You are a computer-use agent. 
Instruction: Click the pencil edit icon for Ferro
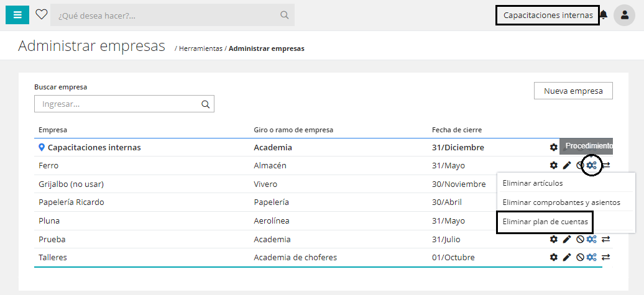point(567,165)
